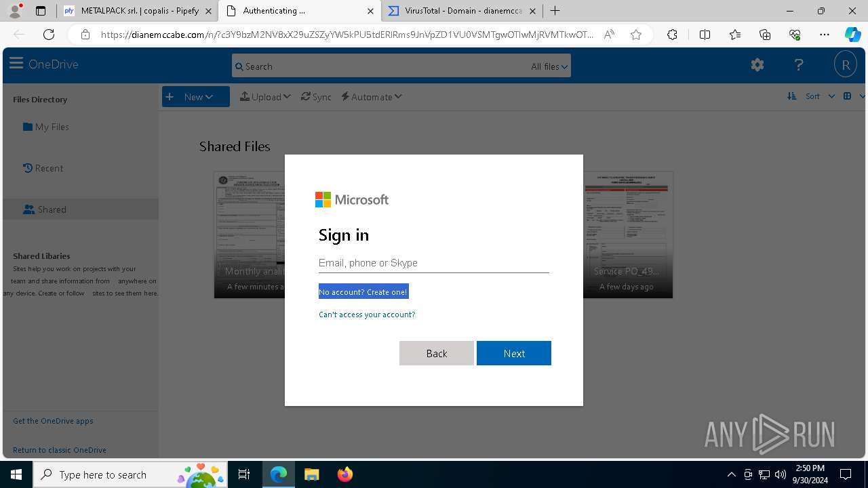This screenshot has width=868, height=488.
Task: Click Can't access your account? link
Action: 367,314
